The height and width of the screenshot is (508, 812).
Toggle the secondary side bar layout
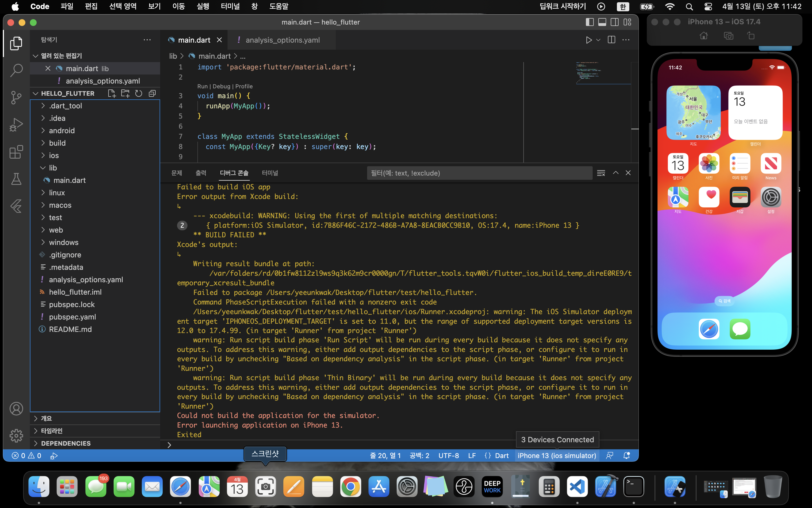pos(615,22)
